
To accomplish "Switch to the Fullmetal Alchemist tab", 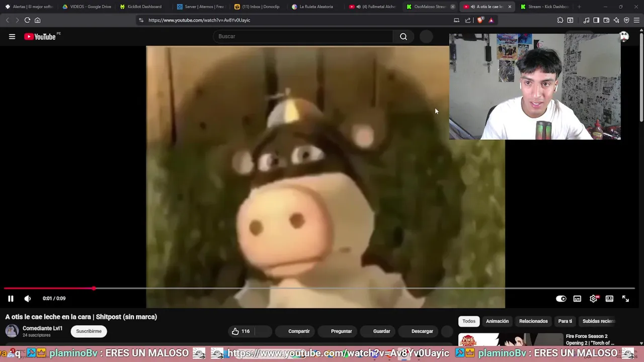I will pyautogui.click(x=373, y=7).
